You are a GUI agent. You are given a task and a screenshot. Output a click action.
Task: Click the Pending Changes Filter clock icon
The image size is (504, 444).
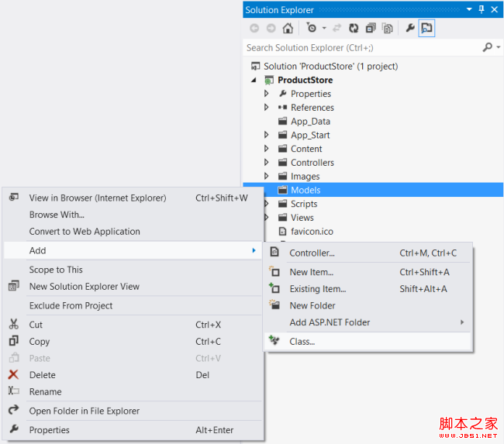(312, 28)
